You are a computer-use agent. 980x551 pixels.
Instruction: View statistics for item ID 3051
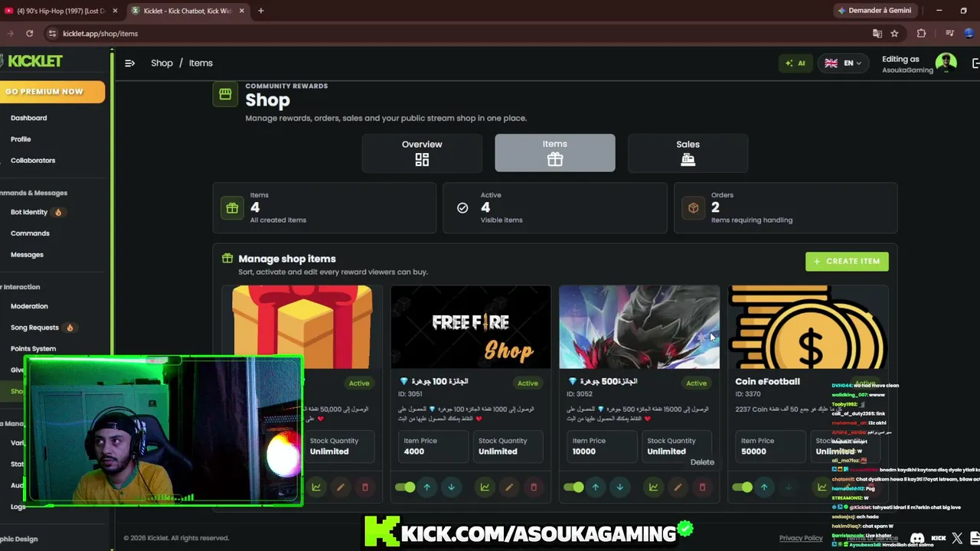(x=485, y=487)
